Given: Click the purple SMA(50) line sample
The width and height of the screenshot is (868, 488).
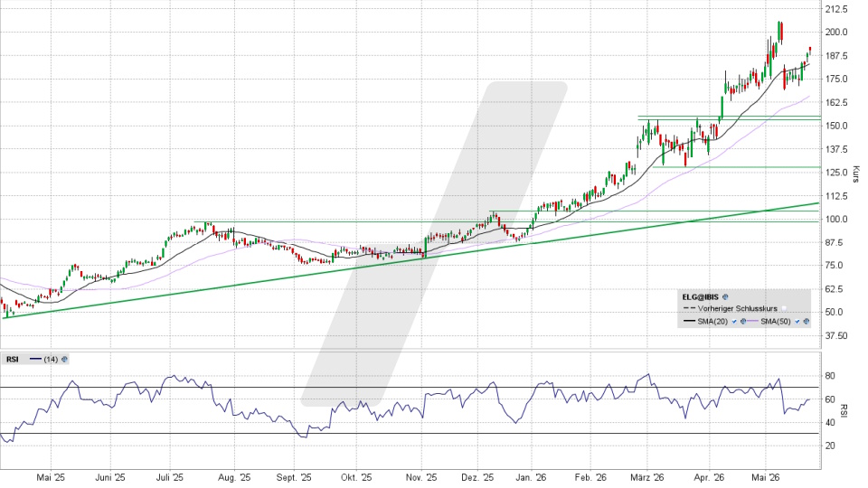Looking at the screenshot, I should (x=752, y=321).
